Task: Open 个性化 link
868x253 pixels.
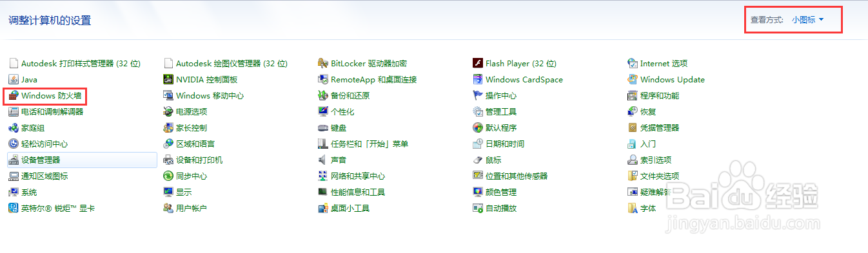Action: tap(342, 112)
